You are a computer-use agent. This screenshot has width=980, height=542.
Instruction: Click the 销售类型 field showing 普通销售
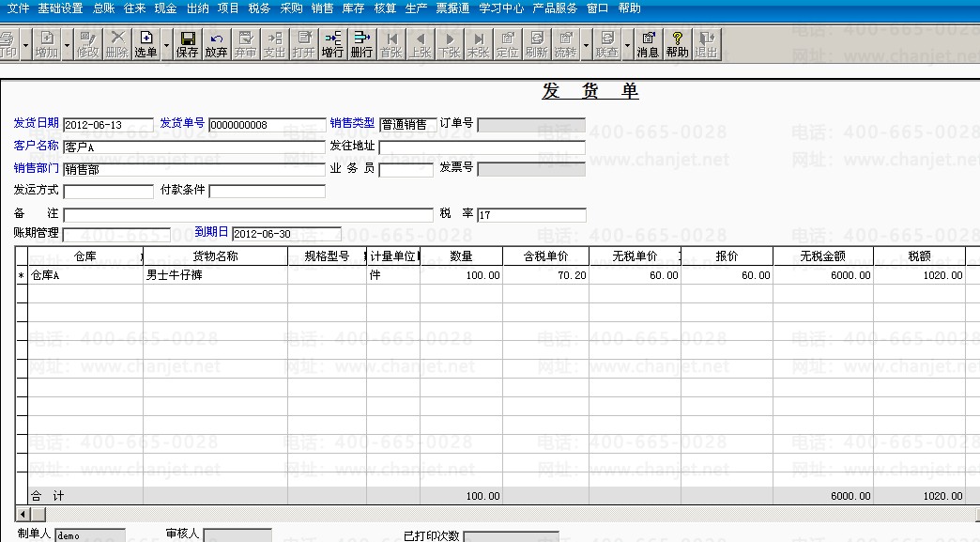pos(407,125)
